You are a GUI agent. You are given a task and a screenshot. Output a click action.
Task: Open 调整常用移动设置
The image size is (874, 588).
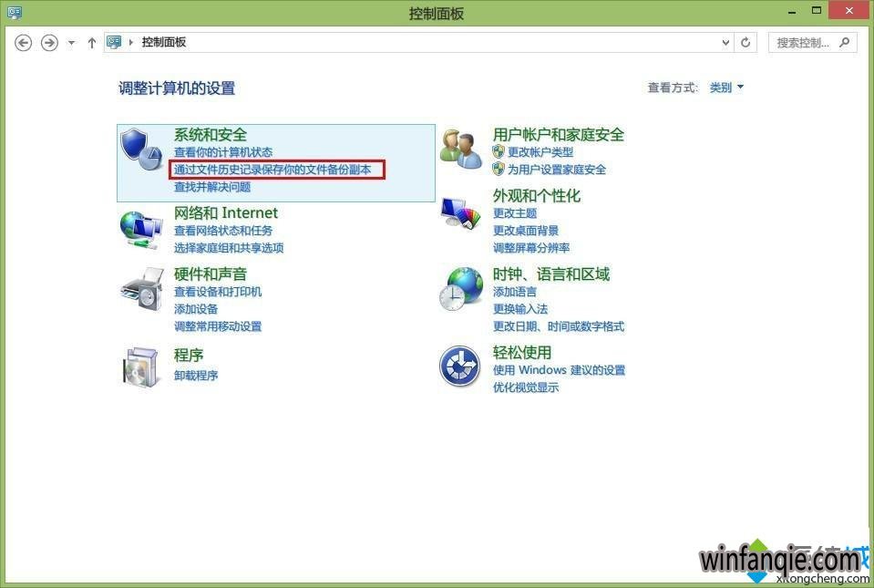click(x=218, y=326)
